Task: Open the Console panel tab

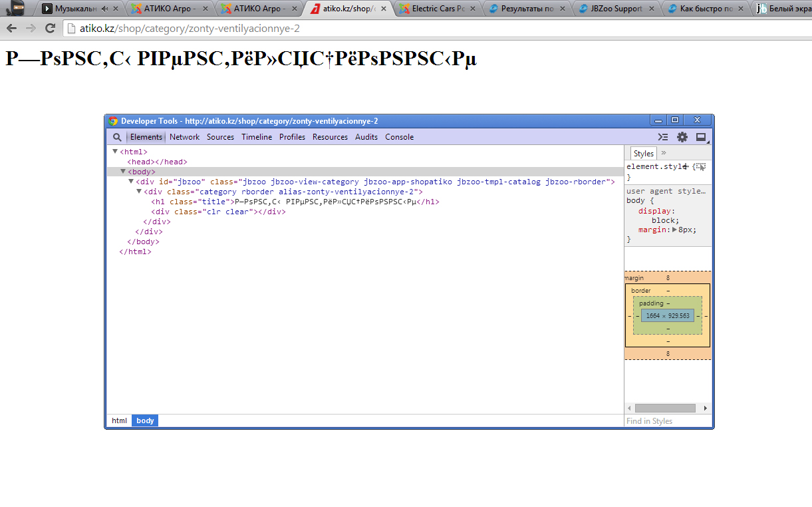Action: 399,137
